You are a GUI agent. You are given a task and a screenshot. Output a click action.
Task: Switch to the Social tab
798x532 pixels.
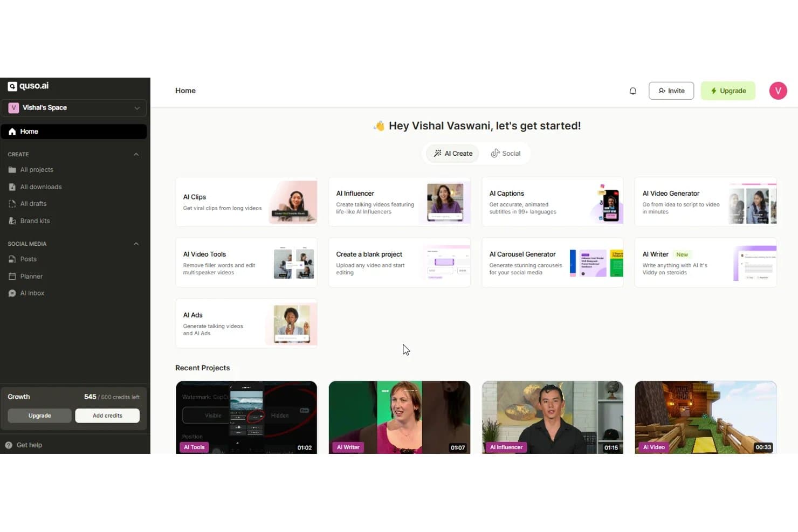point(505,154)
